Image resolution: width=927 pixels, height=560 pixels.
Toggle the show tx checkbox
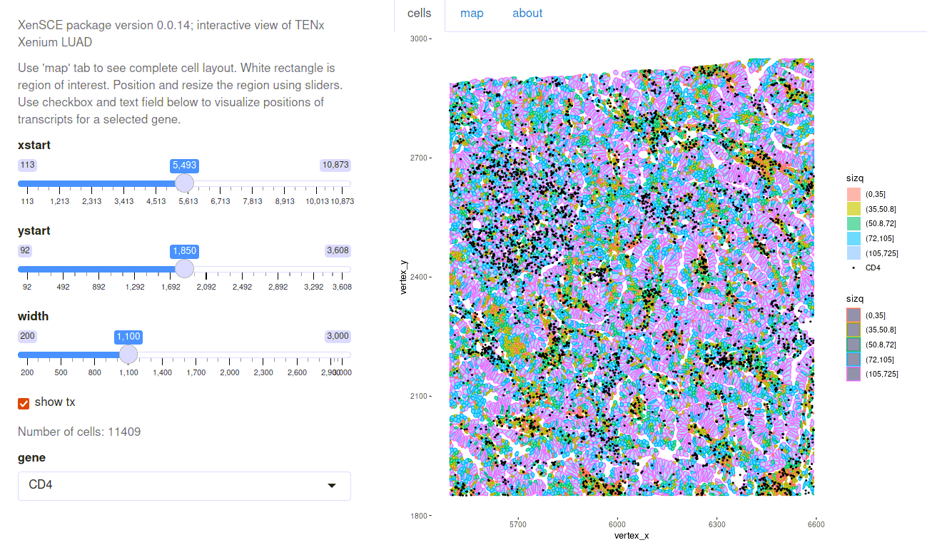[x=24, y=403]
